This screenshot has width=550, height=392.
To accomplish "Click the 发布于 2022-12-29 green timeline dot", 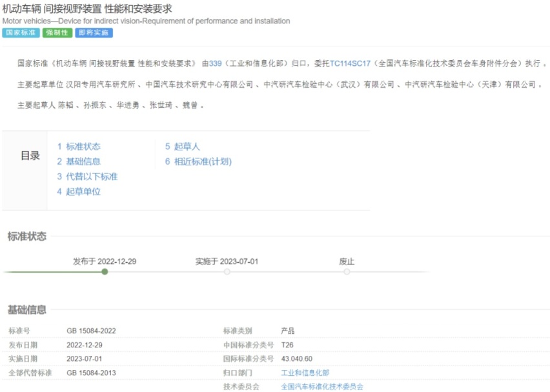I will 105,272.
